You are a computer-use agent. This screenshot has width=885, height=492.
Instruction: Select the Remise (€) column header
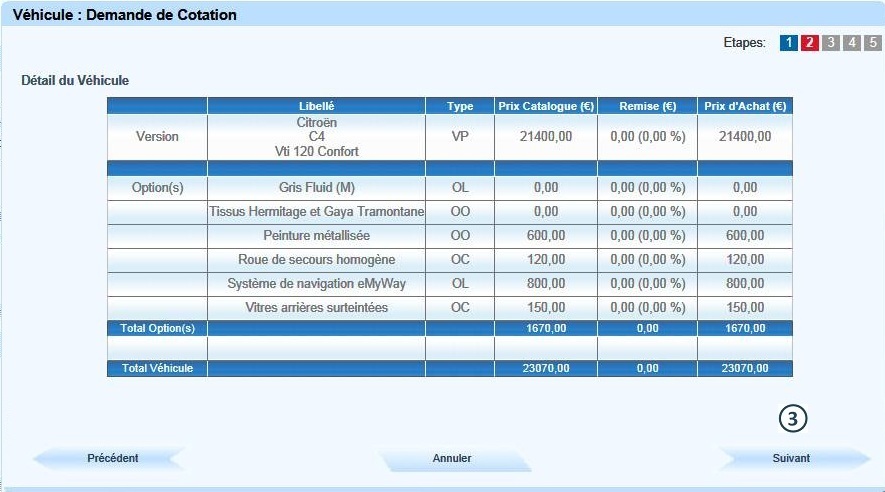(647, 106)
